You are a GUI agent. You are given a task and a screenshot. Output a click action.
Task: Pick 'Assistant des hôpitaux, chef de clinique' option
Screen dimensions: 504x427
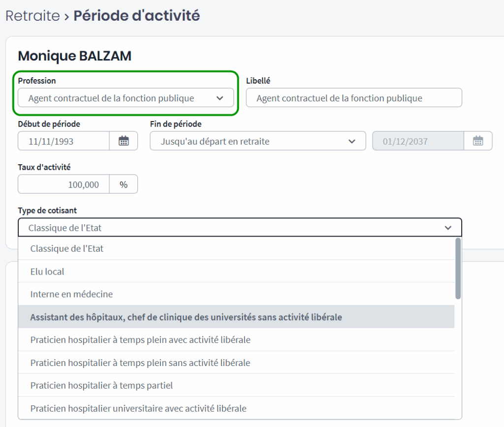point(186,317)
